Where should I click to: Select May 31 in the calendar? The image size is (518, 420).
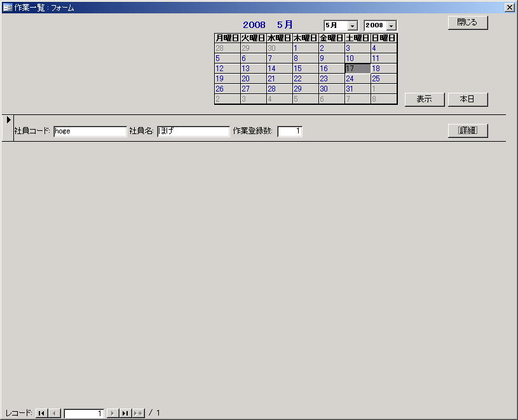tap(358, 89)
